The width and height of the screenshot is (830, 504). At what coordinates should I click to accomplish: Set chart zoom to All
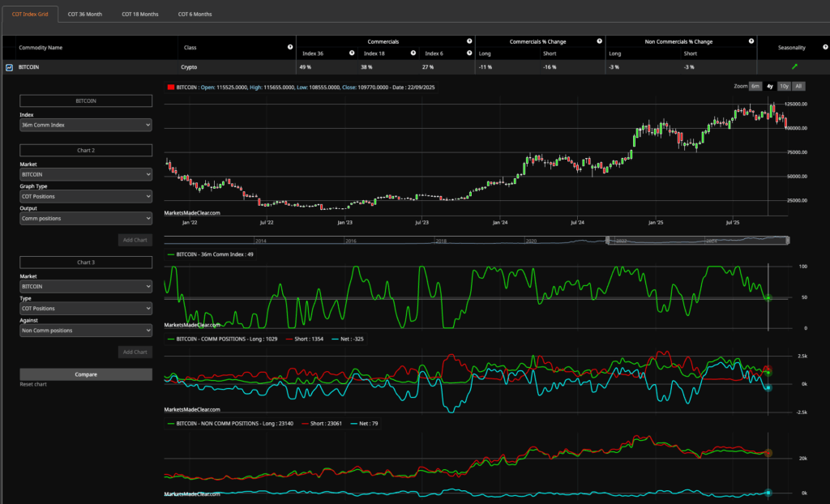point(798,86)
